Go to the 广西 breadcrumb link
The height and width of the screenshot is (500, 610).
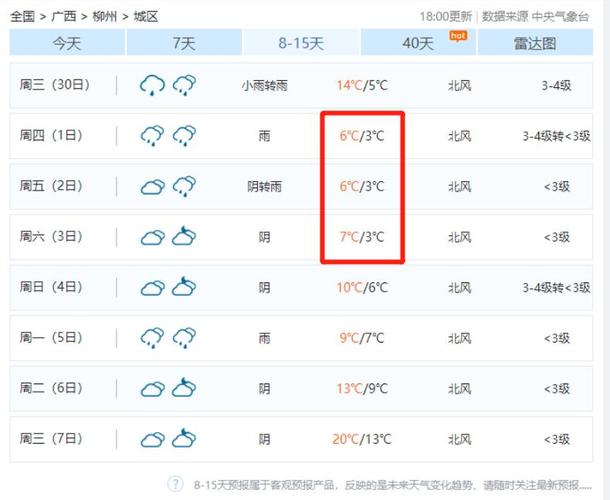tap(64, 16)
